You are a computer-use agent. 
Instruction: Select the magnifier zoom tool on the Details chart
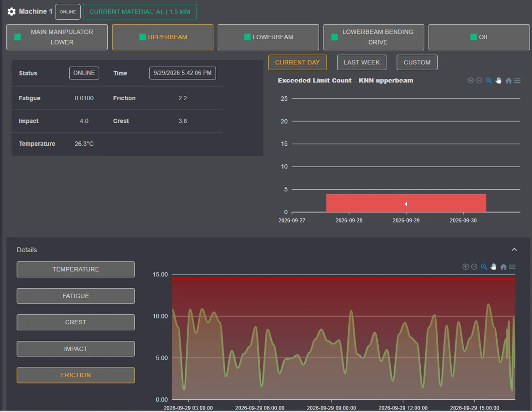[x=484, y=267]
